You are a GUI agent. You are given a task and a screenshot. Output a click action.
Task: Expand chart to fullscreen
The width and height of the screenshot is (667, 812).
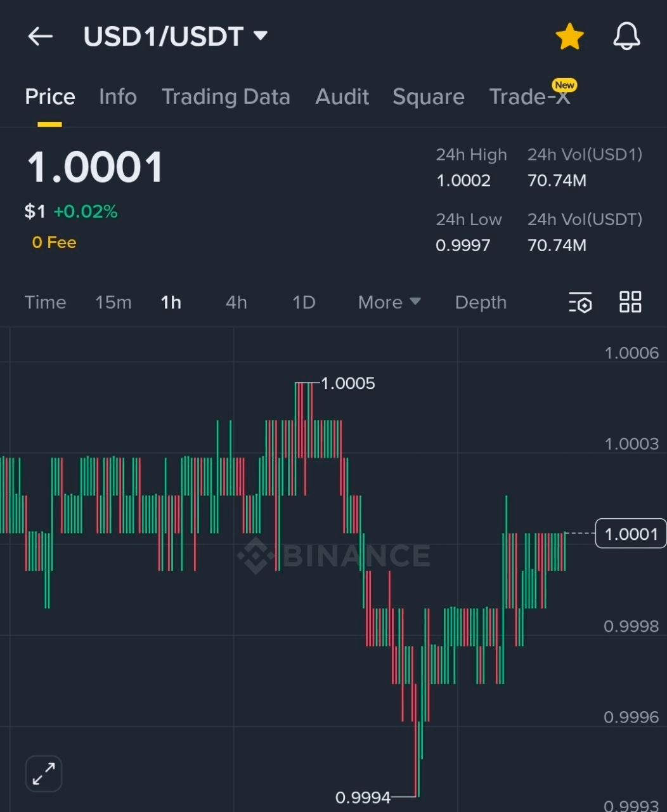coord(44,773)
